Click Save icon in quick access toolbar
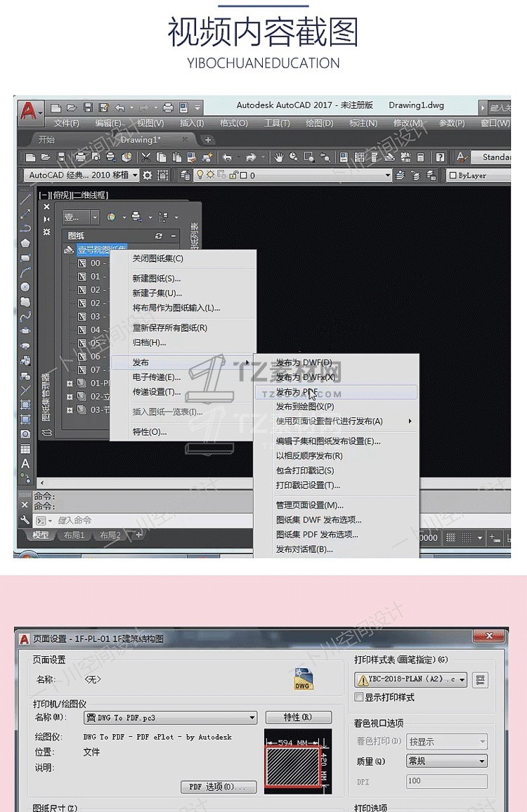The image size is (527, 812). click(x=88, y=107)
